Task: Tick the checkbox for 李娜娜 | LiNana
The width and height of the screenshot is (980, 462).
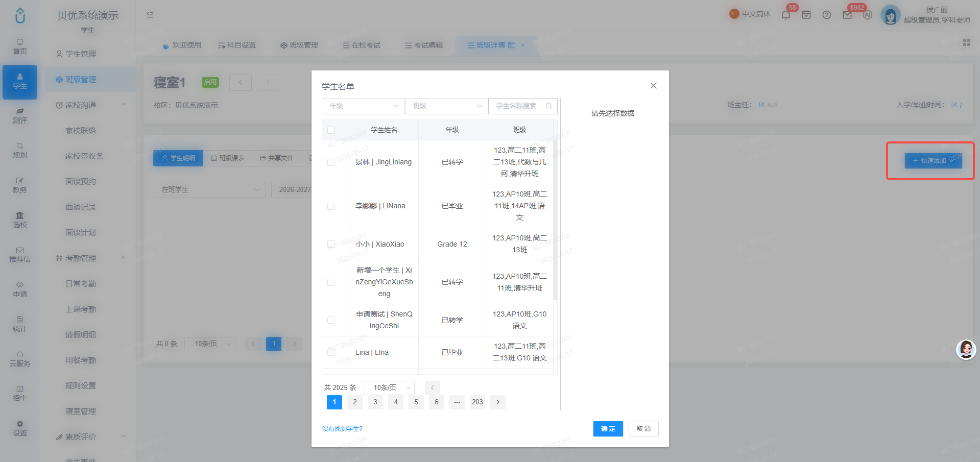Action: point(331,206)
